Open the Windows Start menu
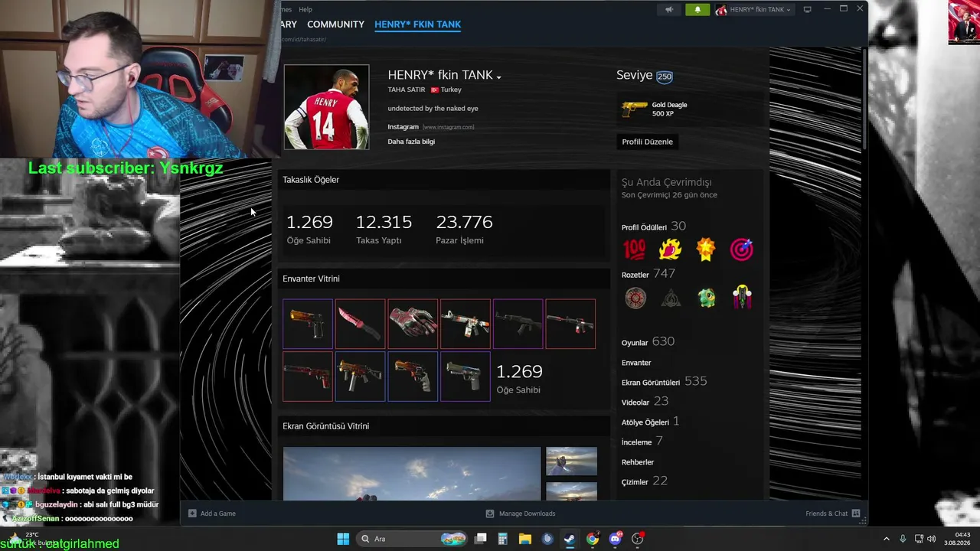 (343, 539)
